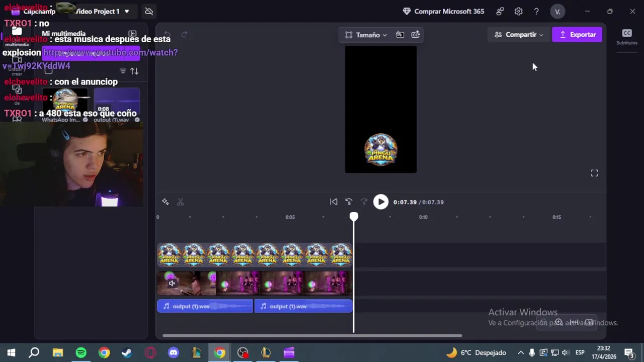Open Spotify from taskbar
Viewport: 644px width, 362px height.
coord(81,352)
